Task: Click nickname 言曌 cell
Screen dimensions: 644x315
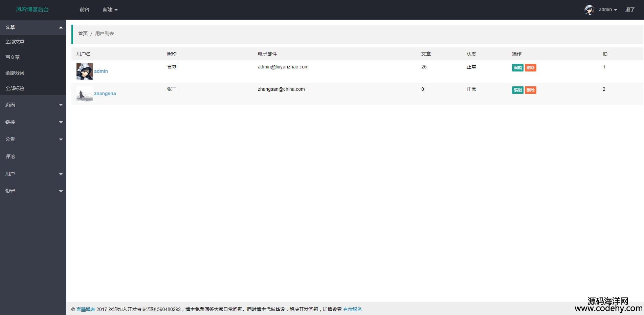Action: 172,67
